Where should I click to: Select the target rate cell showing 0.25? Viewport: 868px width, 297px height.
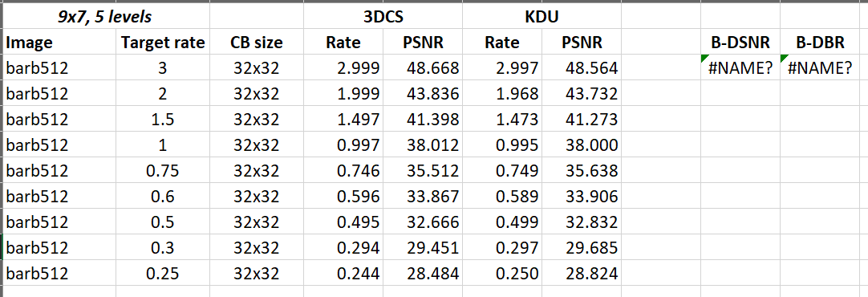(x=162, y=273)
